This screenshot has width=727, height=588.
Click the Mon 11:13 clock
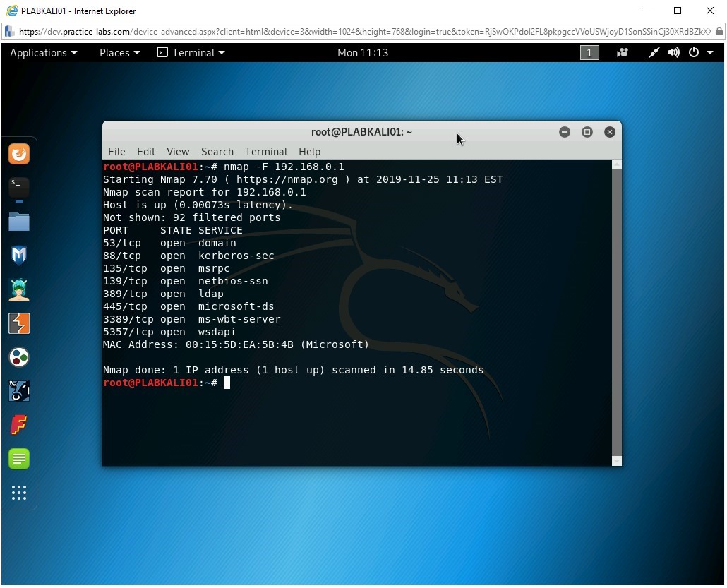coord(363,52)
